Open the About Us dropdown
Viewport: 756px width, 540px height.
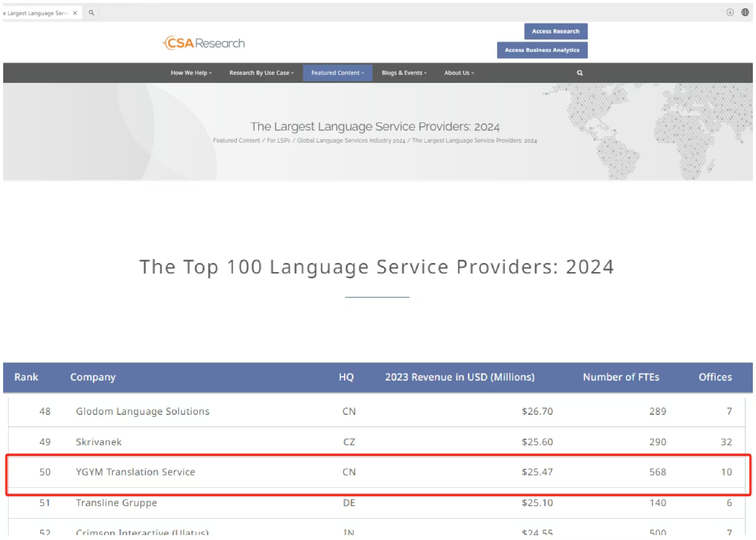click(x=459, y=73)
